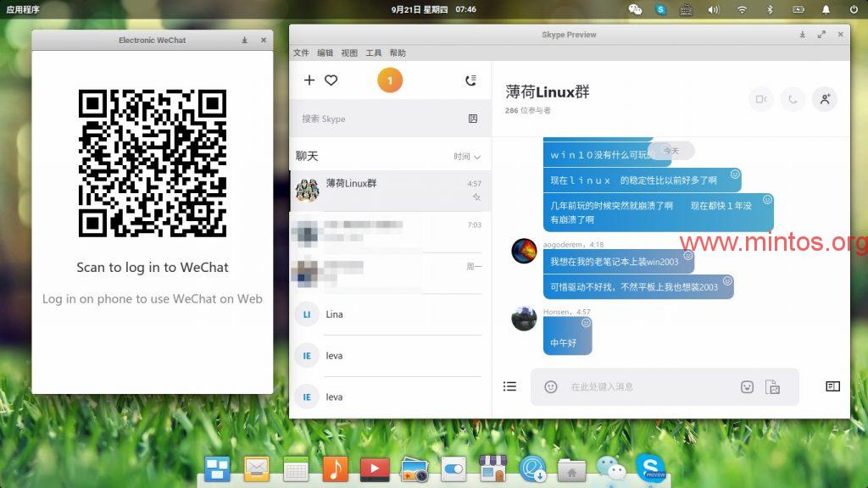Open the download manager icon in dock

(x=532, y=469)
